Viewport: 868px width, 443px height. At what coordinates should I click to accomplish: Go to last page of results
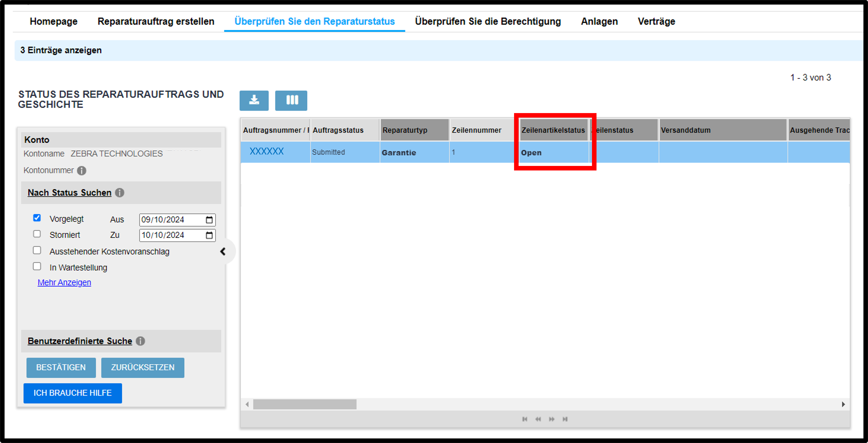pos(565,419)
